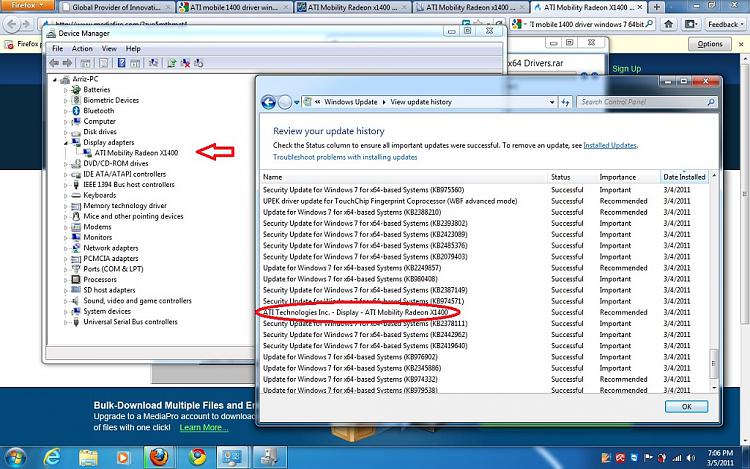
Task: Switch to Firefox on the taskbar
Action: [x=159, y=458]
